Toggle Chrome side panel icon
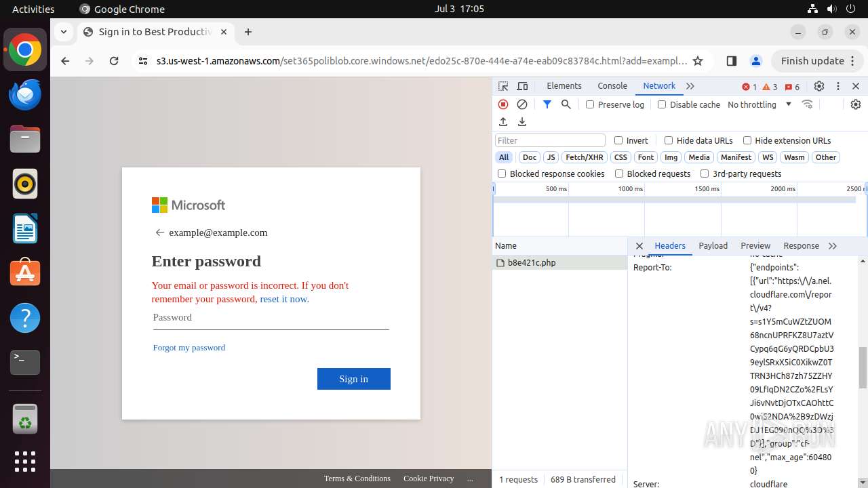The width and height of the screenshot is (868, 488). pos(731,61)
